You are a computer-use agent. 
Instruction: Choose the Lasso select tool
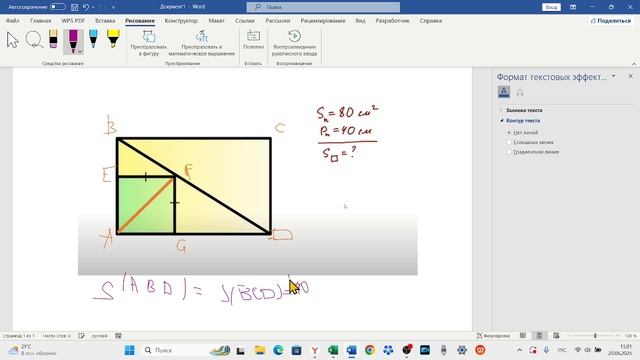tap(34, 40)
